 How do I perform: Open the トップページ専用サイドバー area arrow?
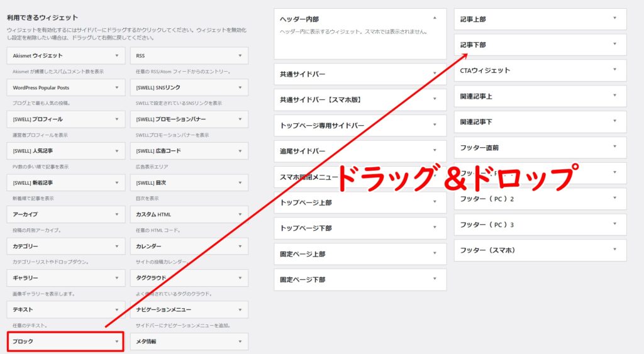click(x=434, y=126)
